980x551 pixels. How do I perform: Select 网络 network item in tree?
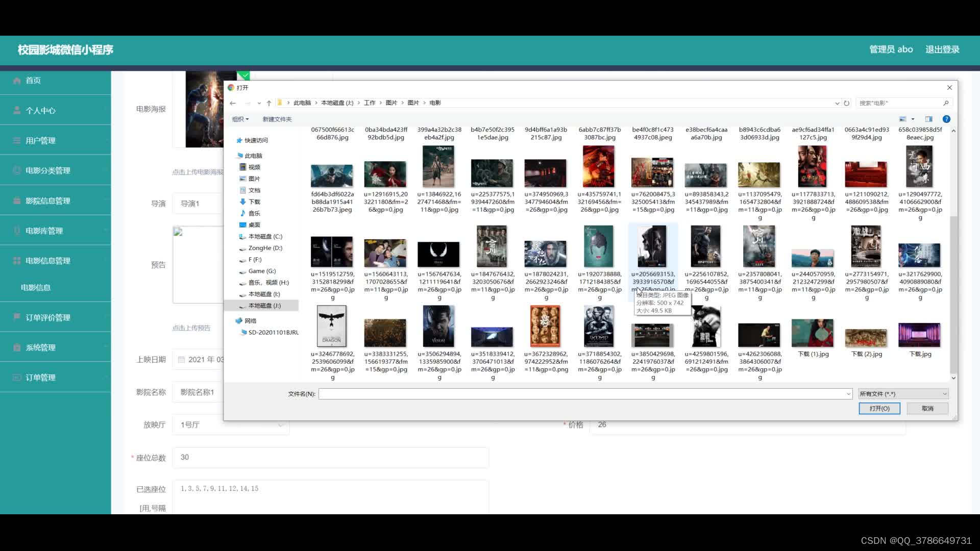pyautogui.click(x=246, y=321)
